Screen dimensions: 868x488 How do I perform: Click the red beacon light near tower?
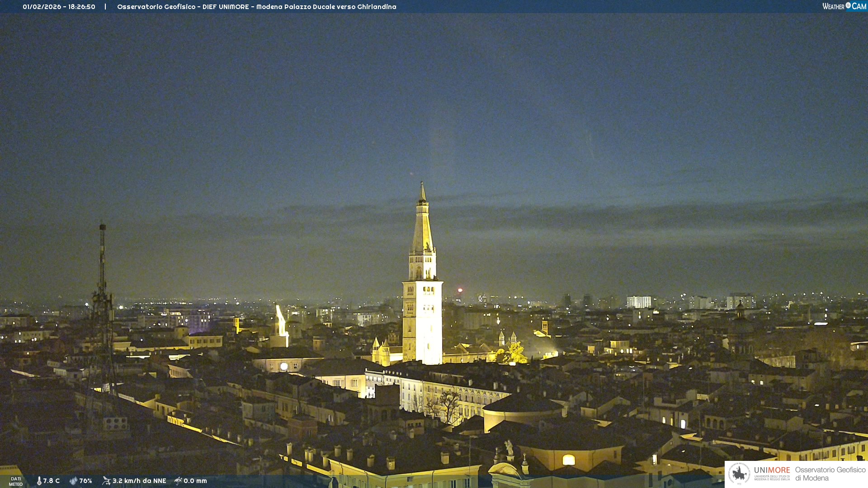pyautogui.click(x=460, y=290)
